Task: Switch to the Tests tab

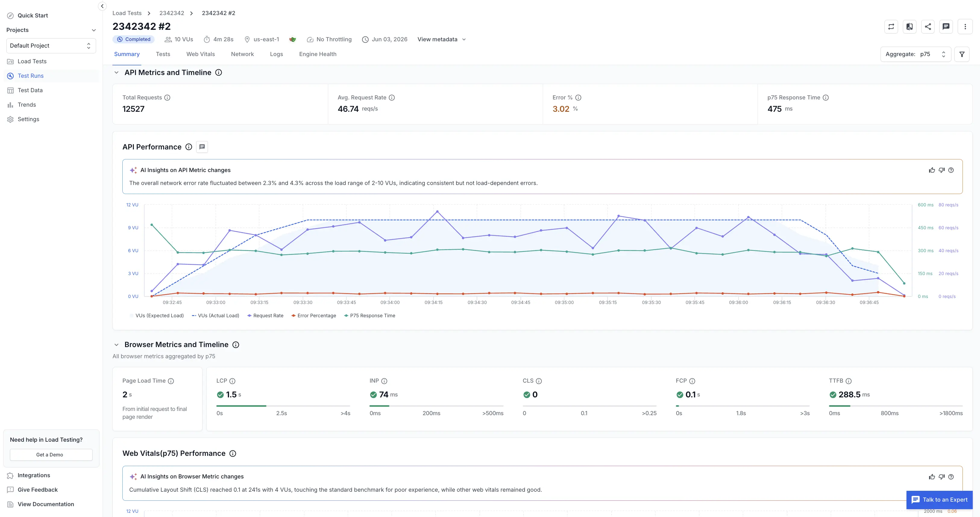Action: pos(163,55)
